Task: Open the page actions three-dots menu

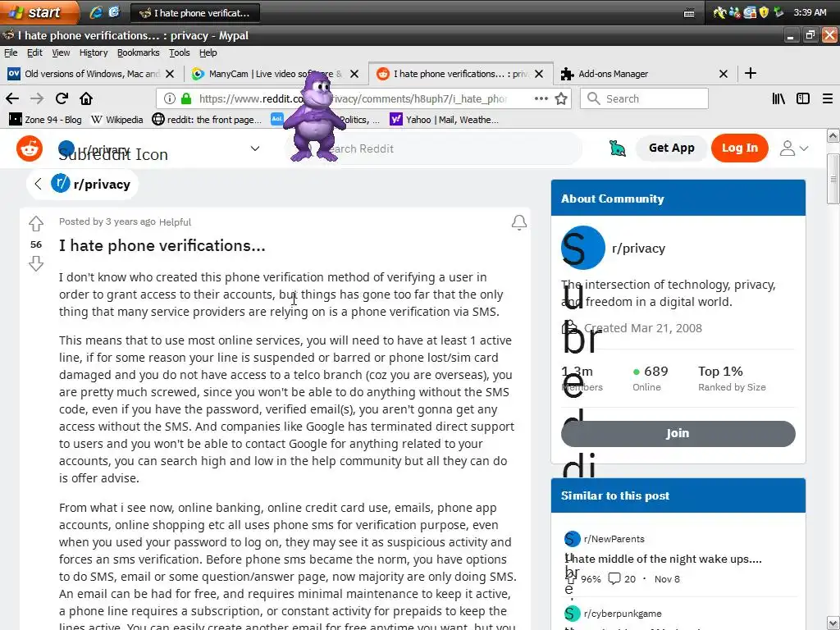Action: tap(541, 98)
